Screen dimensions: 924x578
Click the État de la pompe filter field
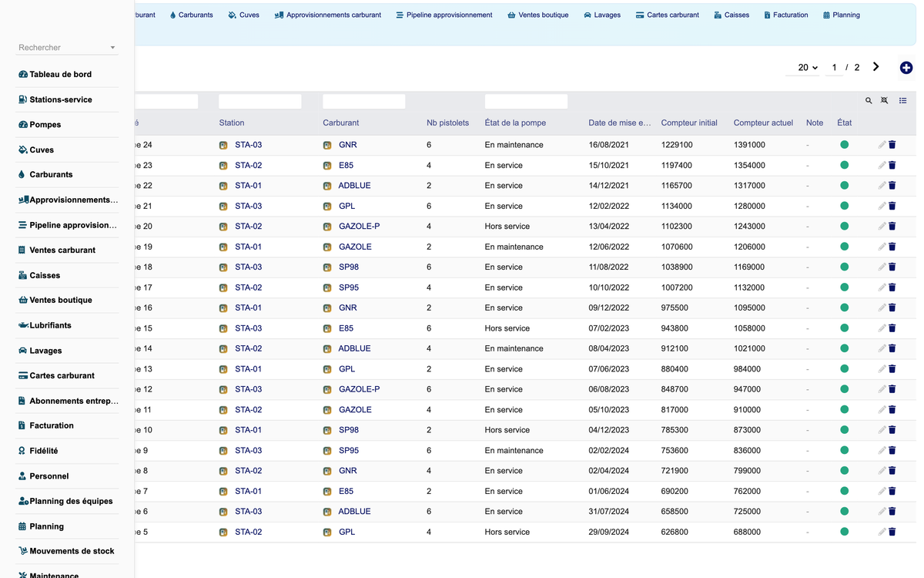pos(526,101)
